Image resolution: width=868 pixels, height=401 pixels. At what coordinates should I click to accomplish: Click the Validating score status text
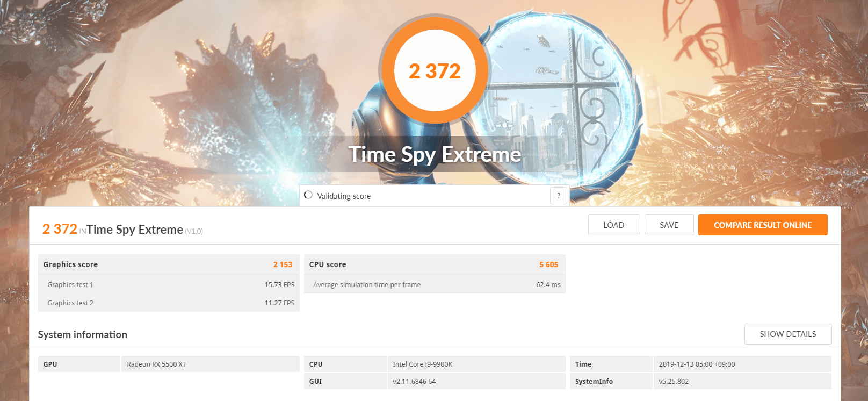[344, 196]
